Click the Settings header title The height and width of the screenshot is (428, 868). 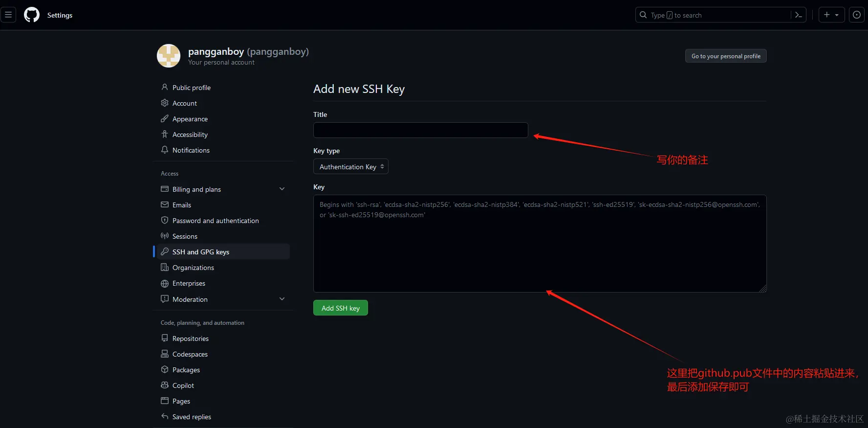[x=60, y=15]
